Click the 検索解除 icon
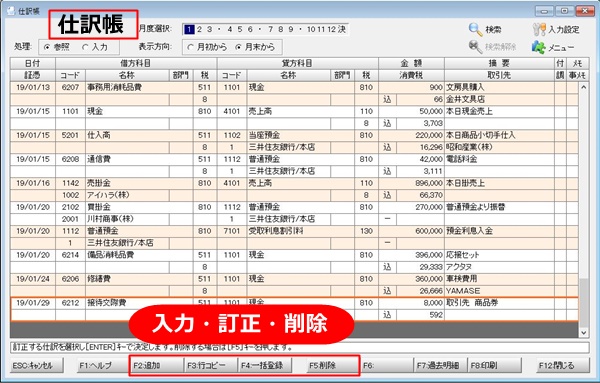Viewport: 600px width, 383px height. tap(476, 47)
